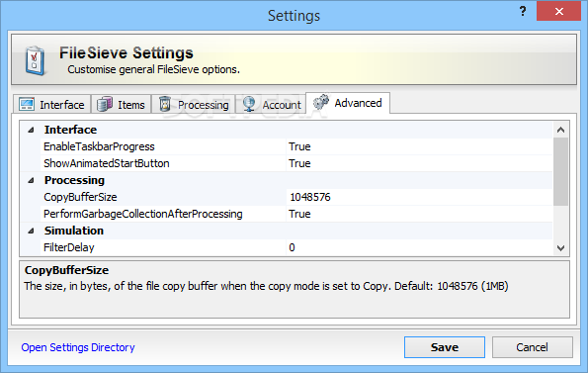This screenshot has width=588, height=373.
Task: Collapse the Simulation category group
Action: [31, 231]
